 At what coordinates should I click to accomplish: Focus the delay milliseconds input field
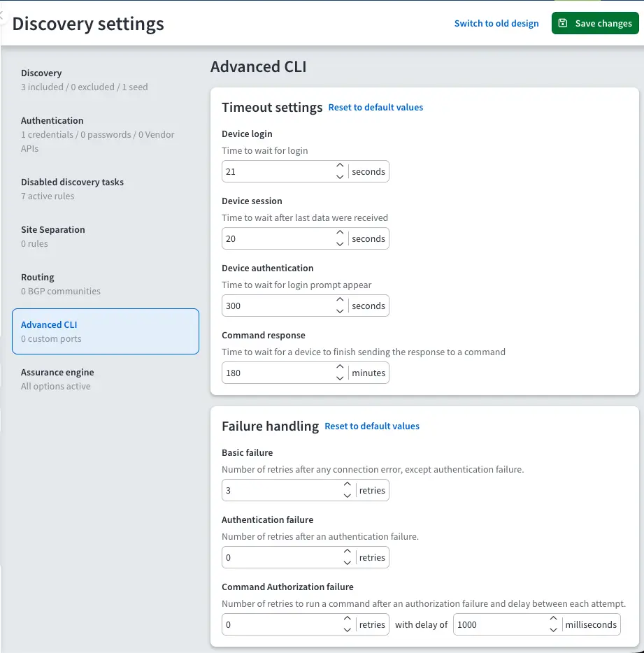click(x=499, y=624)
